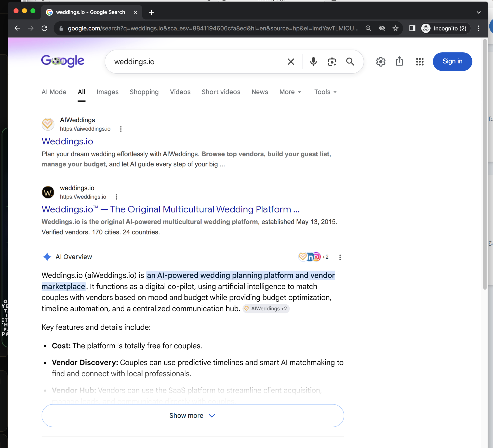Click the AIWeddings site name
The height and width of the screenshot is (448, 493).
click(x=77, y=120)
